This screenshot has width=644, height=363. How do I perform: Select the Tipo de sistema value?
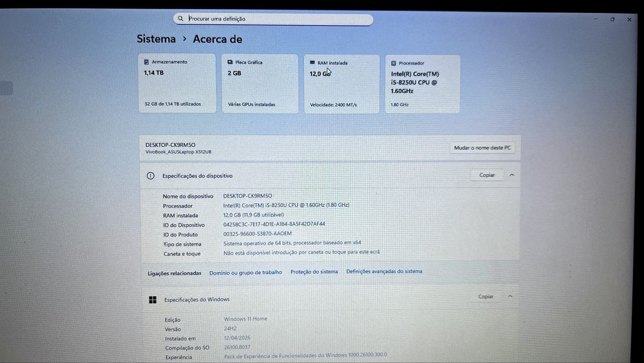point(292,243)
